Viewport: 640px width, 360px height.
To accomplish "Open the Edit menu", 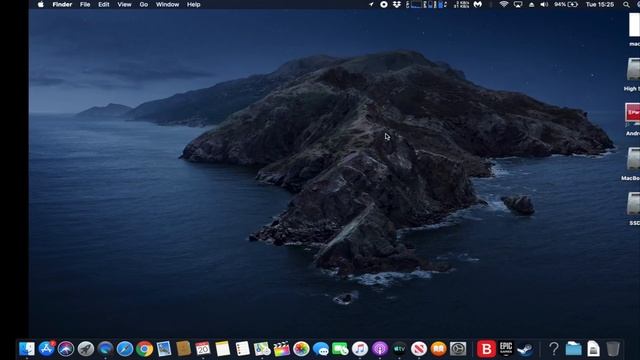I will click(x=104, y=4).
